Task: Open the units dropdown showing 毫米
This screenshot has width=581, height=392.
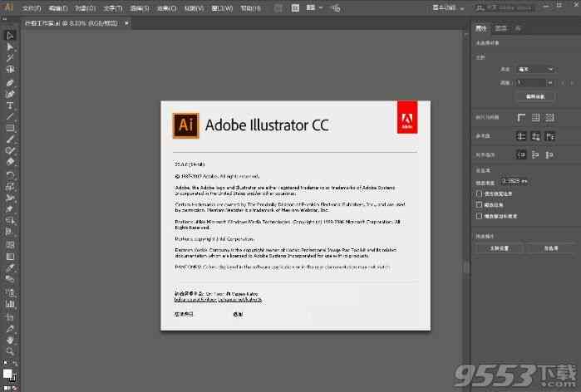Action: click(535, 69)
